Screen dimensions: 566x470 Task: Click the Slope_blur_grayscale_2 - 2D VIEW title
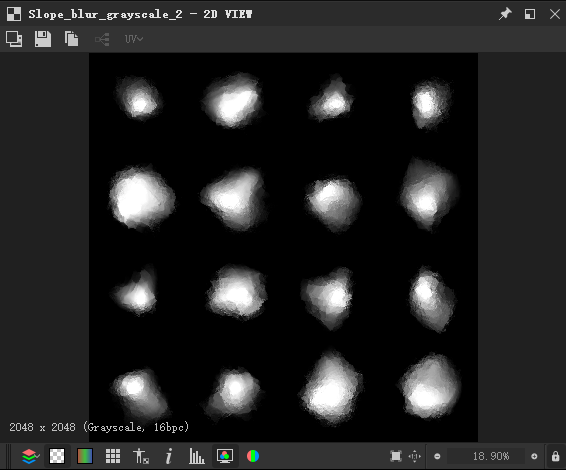pyautogui.click(x=140, y=14)
